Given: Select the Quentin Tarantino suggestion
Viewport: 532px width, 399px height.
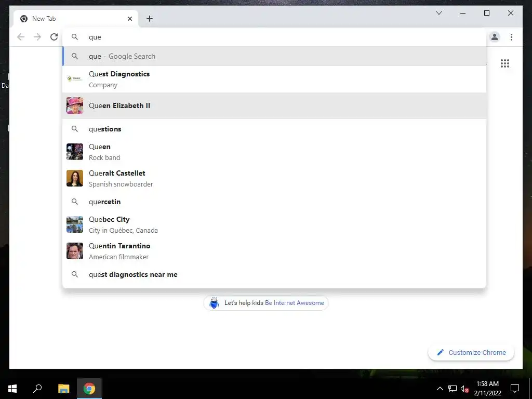Looking at the screenshot, I should 274,251.
